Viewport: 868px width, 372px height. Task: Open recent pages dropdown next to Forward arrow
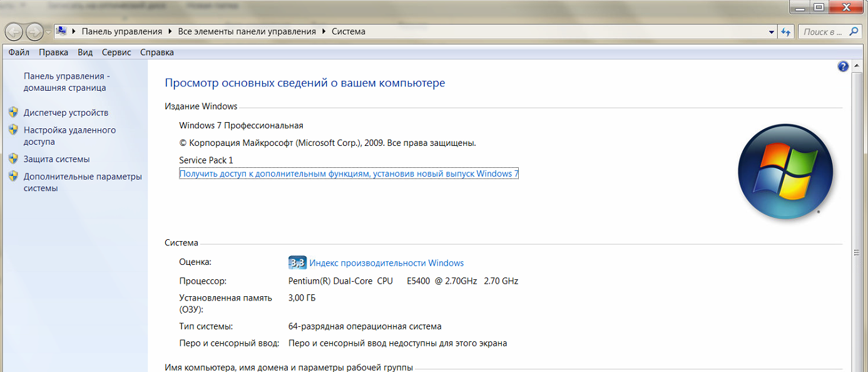pyautogui.click(x=48, y=32)
